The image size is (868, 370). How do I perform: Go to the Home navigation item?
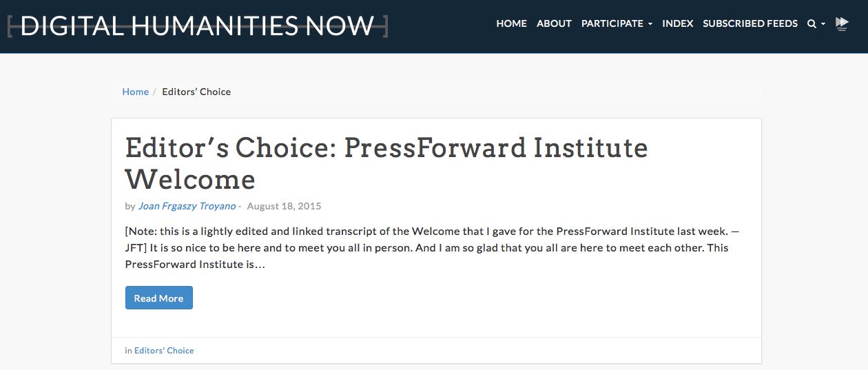(511, 23)
